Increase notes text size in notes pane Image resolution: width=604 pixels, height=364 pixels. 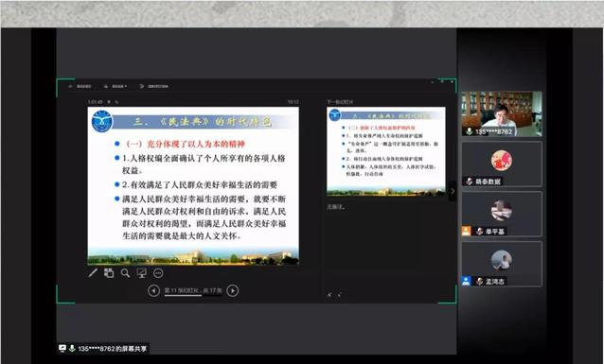pyautogui.click(x=329, y=295)
